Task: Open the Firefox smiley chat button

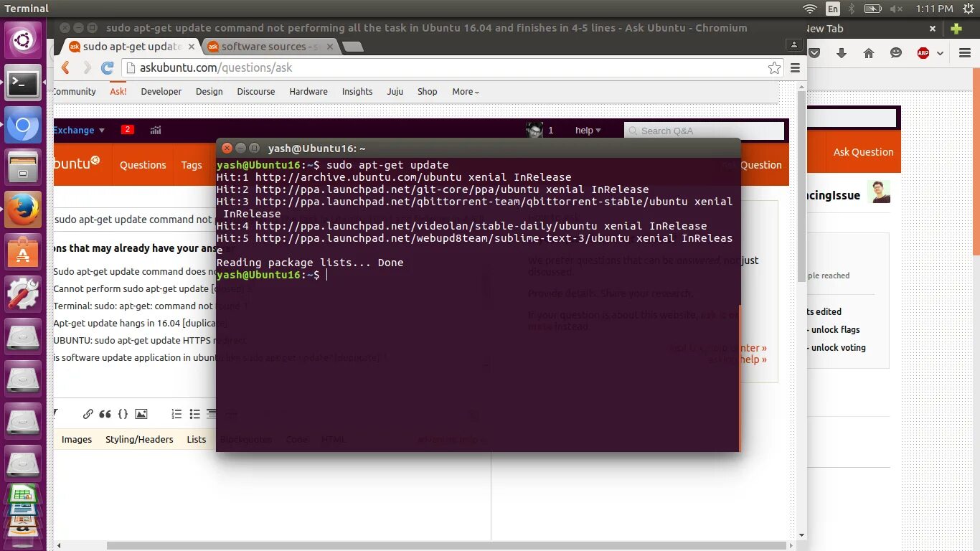Action: 895,53
